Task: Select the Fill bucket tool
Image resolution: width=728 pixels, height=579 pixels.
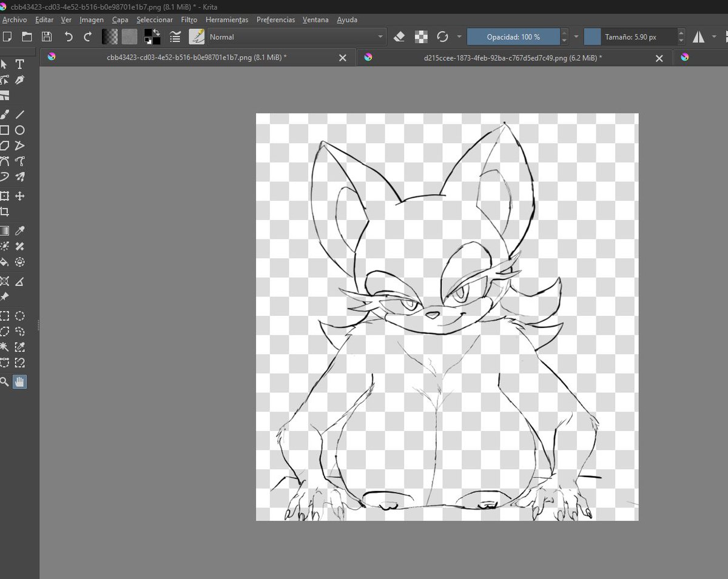Action: pos(4,262)
